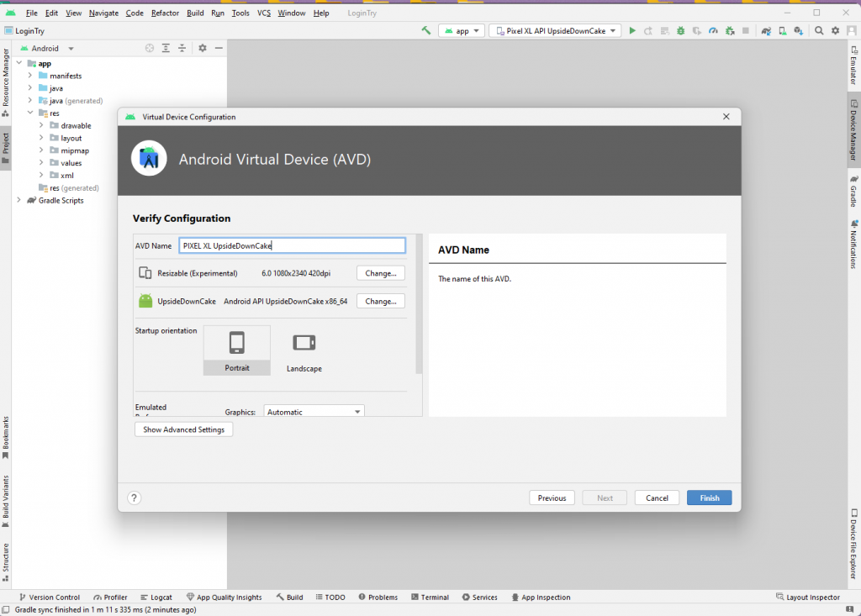Viewport: 861px width, 616px height.
Task: Click Change next to Resizable (Experimental)
Action: point(381,273)
